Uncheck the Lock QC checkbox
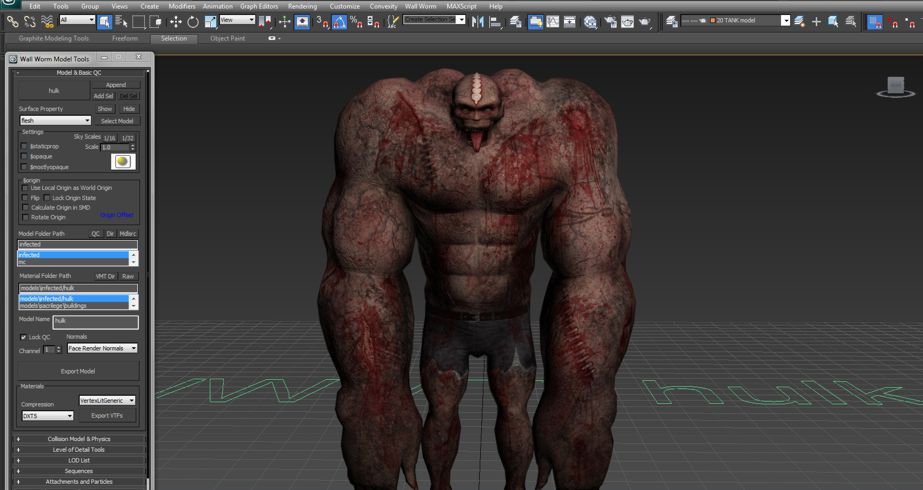 24,337
